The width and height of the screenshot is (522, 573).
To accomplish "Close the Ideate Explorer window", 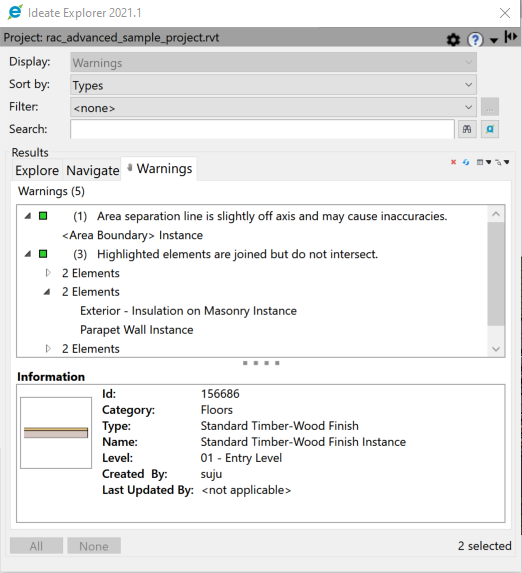I will 505,13.
